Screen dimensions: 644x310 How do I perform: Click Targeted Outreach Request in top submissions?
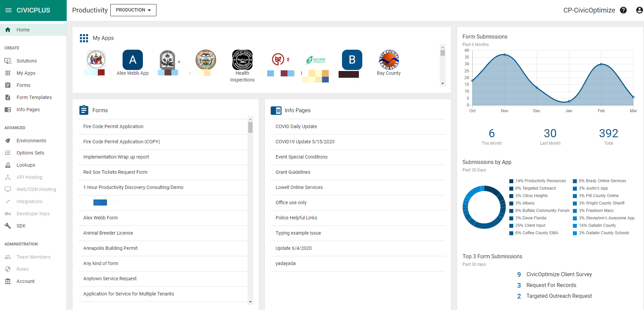(x=559, y=296)
